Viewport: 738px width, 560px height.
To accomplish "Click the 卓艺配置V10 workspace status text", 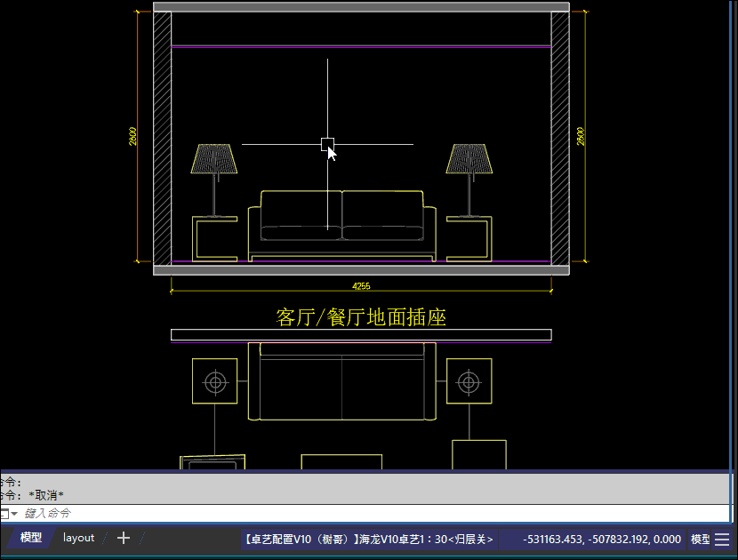I will [368, 540].
